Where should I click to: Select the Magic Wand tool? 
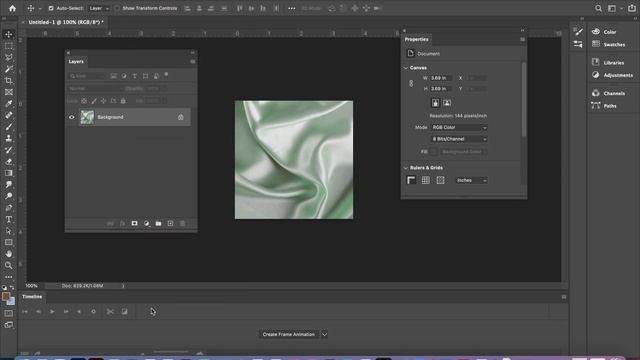point(9,69)
